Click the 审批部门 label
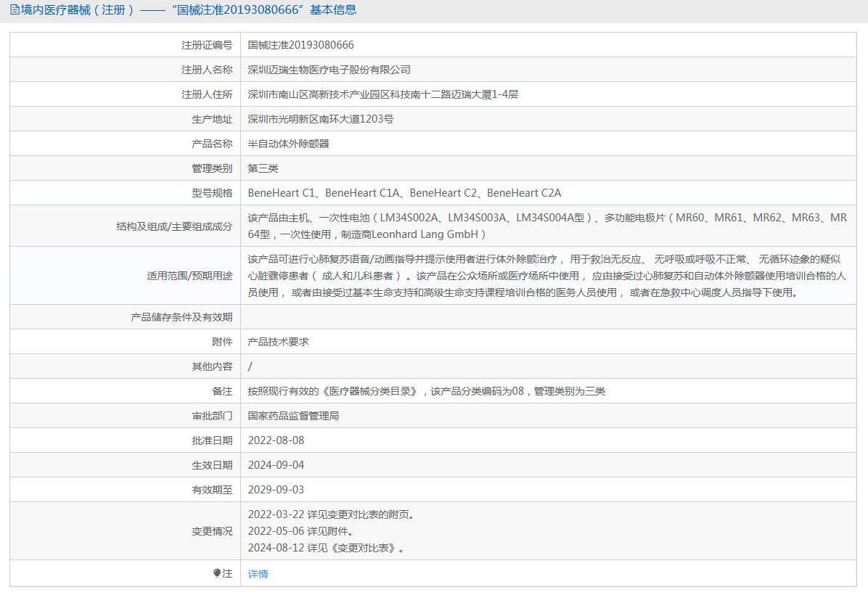This screenshot has height=595, width=868. click(212, 416)
